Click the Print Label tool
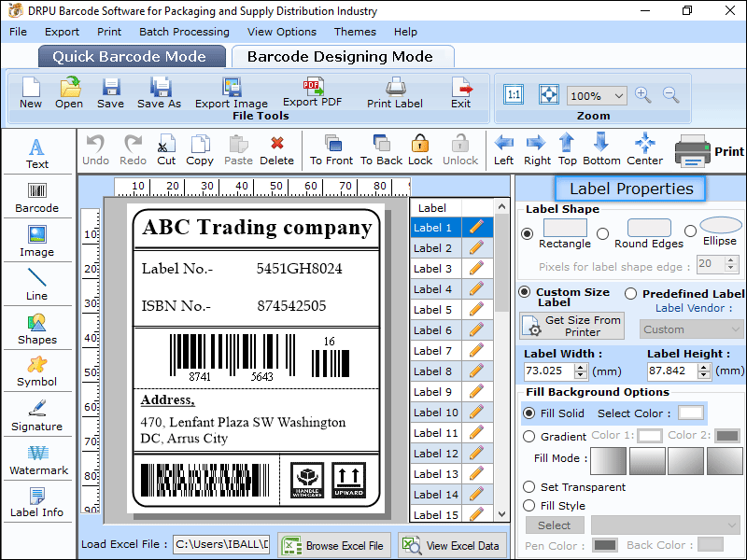This screenshot has height=560, width=747. coord(395,92)
